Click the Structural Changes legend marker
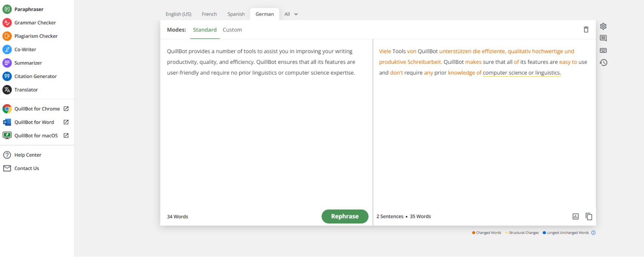Image resolution: width=644 pixels, height=257 pixels. (507, 233)
